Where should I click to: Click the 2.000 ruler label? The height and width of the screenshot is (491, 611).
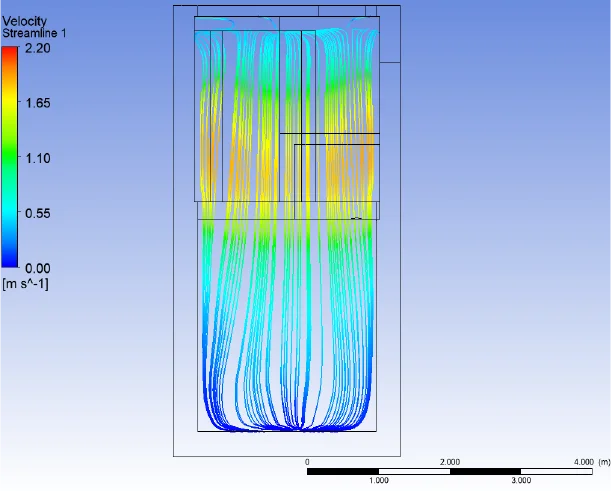point(450,462)
